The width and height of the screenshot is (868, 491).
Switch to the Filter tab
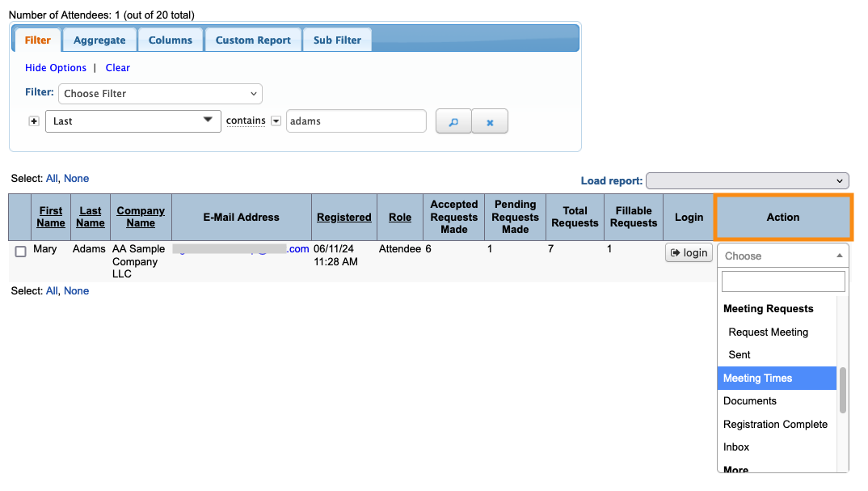tap(38, 40)
